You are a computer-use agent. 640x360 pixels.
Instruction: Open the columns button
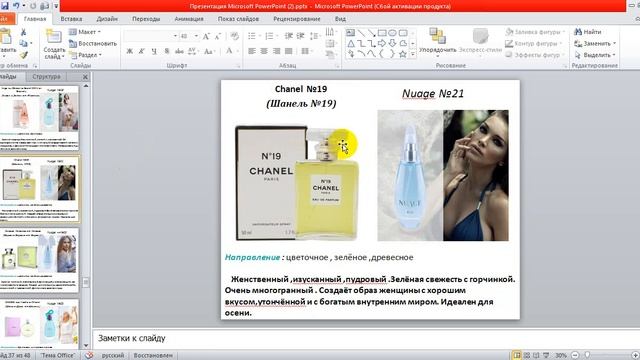click(x=306, y=51)
